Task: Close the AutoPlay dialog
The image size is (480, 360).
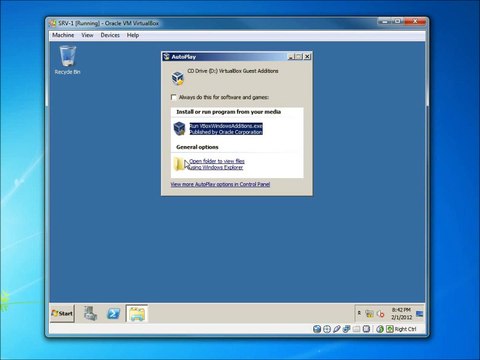Action: [307, 57]
